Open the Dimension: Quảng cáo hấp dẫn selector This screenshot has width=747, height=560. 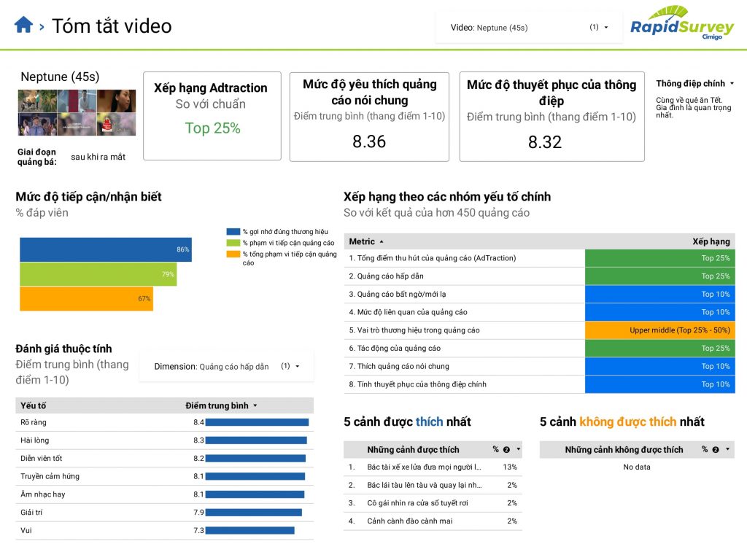point(226,366)
